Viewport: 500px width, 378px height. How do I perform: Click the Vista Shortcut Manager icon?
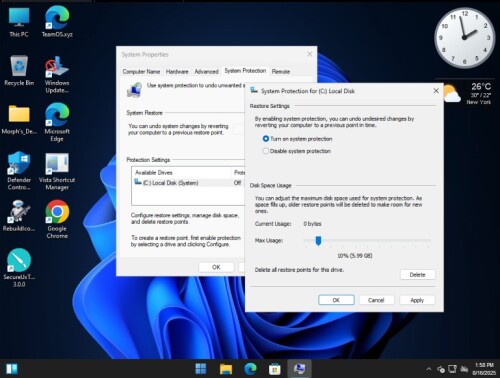pos(57,171)
